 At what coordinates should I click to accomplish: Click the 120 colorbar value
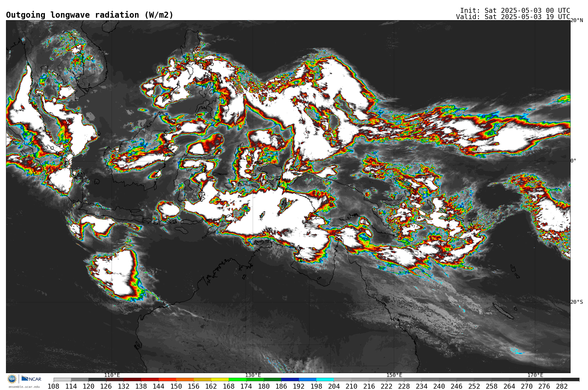coord(88,386)
